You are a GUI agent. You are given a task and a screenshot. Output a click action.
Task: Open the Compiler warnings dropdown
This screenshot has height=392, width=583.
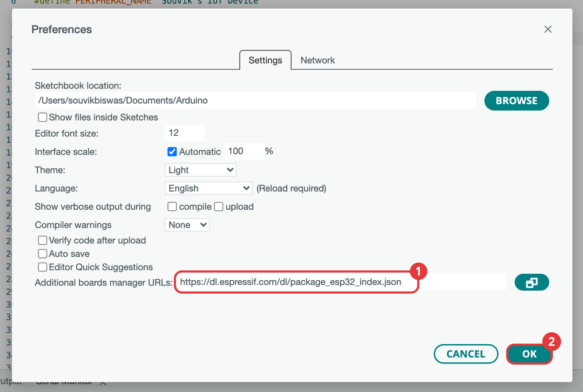[x=187, y=224]
